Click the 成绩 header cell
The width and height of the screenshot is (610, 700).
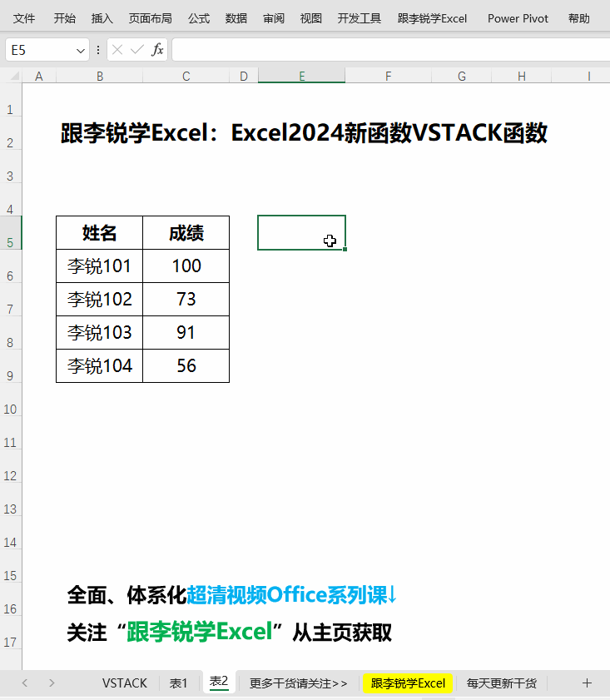(186, 232)
